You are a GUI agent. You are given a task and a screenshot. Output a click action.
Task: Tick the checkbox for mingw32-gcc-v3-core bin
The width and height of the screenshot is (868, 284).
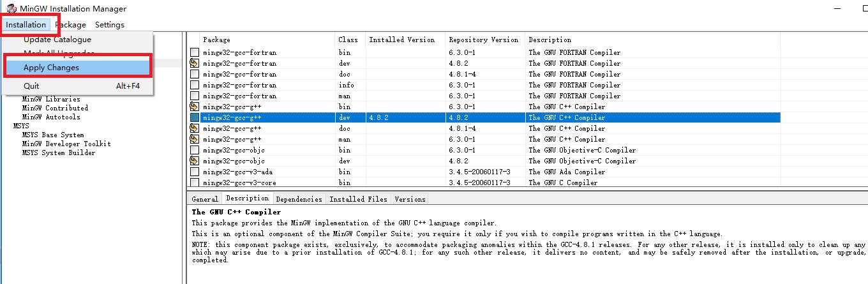(195, 183)
